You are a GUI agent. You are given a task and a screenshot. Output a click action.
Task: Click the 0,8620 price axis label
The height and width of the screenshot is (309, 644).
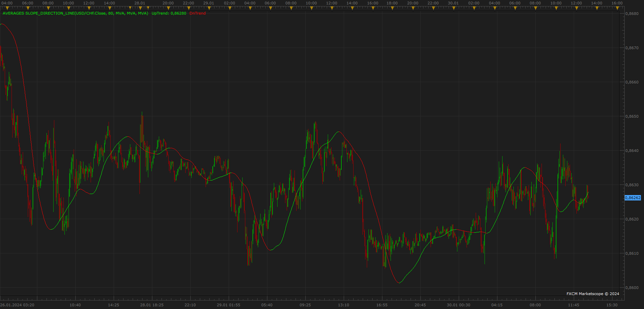click(x=632, y=219)
